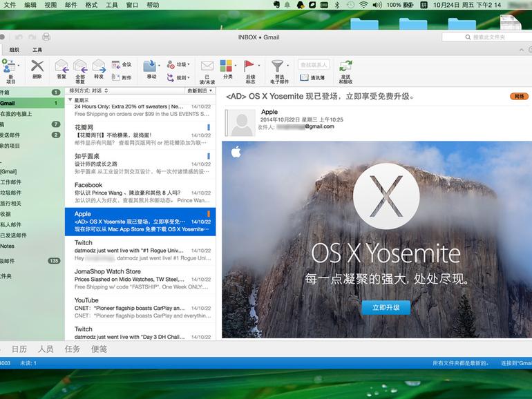Open the 知乎圆桌 email
This screenshot has height=399, width=532.
[x=140, y=164]
